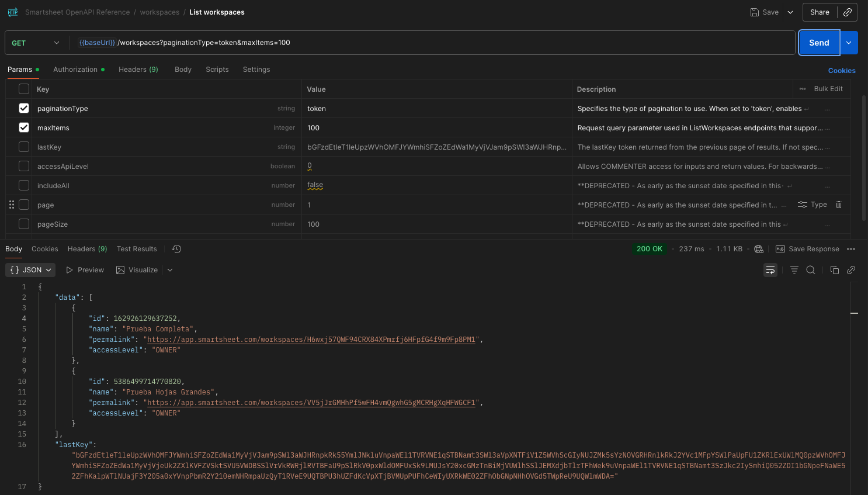
Task: Click the request URL input field
Action: pos(432,43)
